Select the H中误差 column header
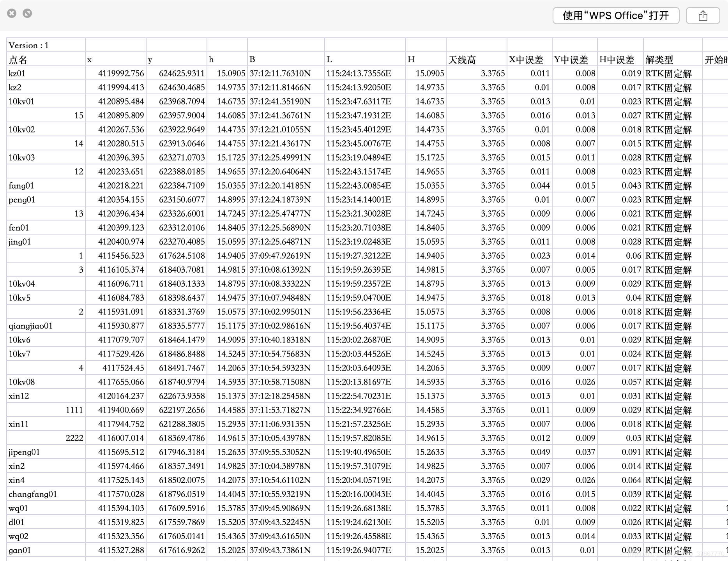The width and height of the screenshot is (728, 561). click(x=620, y=59)
